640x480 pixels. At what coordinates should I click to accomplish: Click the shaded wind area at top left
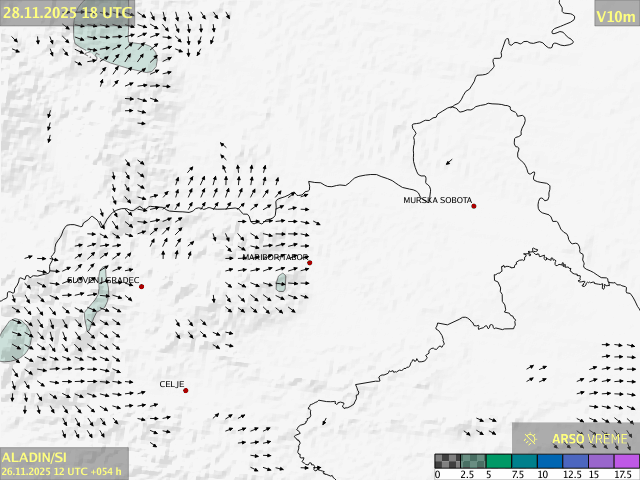pos(115,45)
